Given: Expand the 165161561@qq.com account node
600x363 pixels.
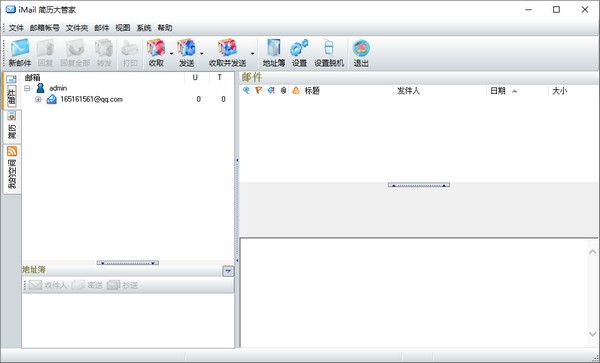Looking at the screenshot, I should click(x=38, y=99).
